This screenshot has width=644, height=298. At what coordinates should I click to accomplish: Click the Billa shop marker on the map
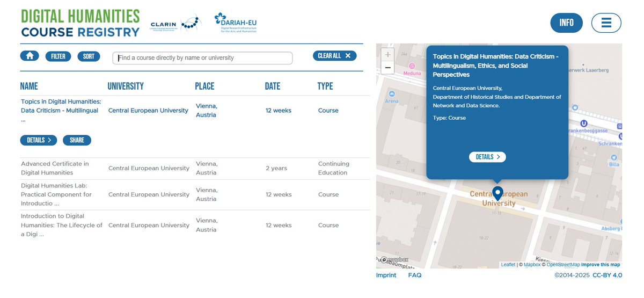[x=613, y=156]
